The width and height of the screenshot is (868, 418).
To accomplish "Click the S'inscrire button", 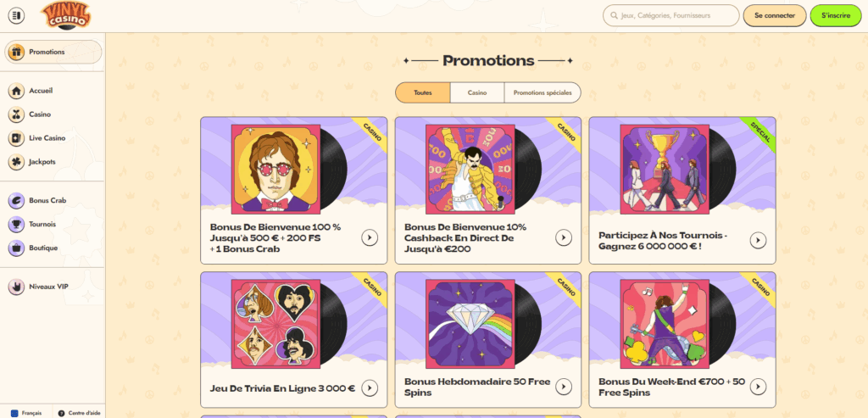I will (836, 15).
